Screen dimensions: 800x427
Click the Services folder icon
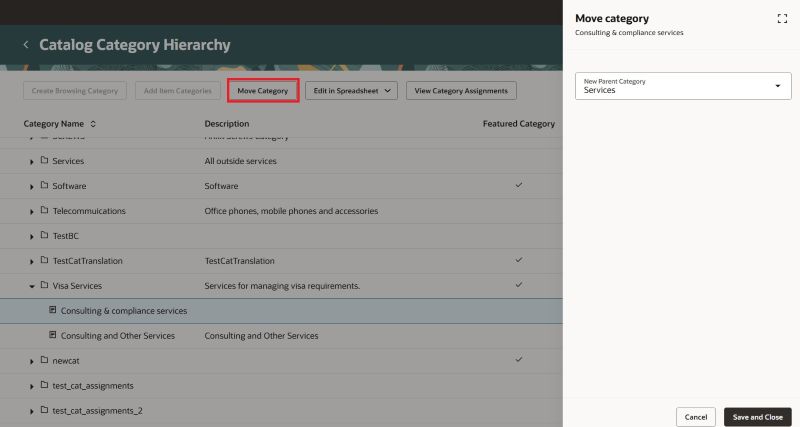coord(44,160)
